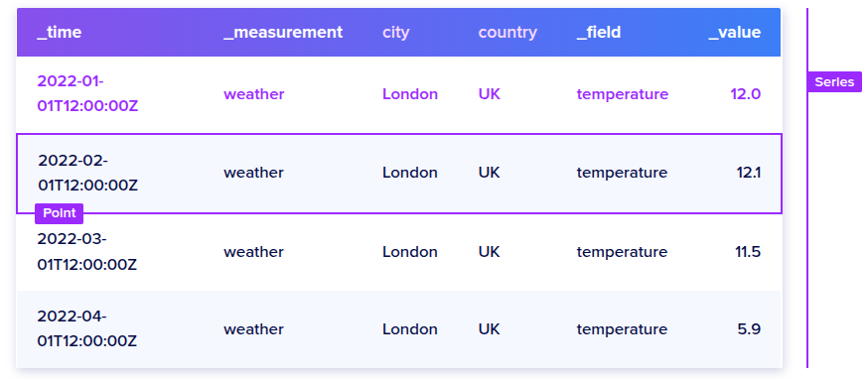The height and width of the screenshot is (379, 868).
Task: Click the purple highlighted UK cell
Action: click(x=489, y=94)
